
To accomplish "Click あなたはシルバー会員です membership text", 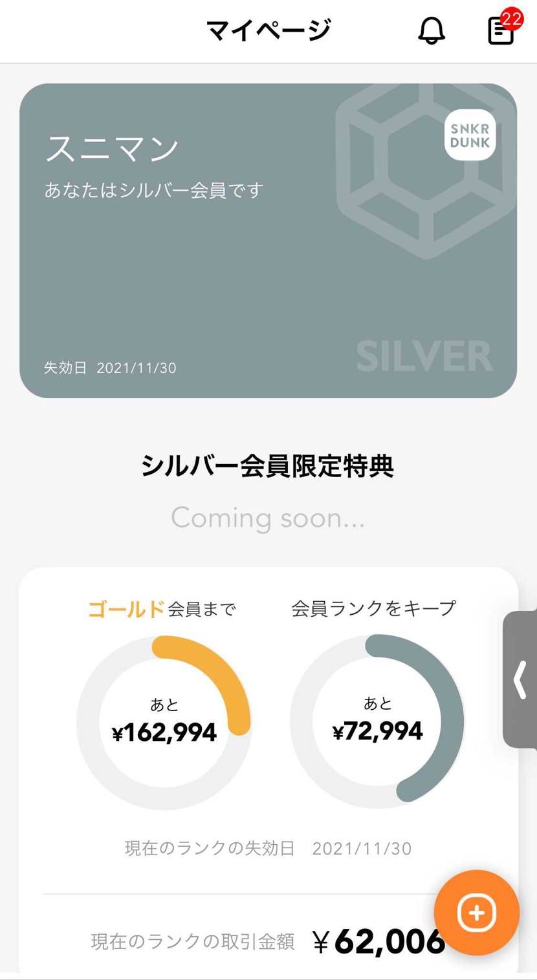I will (x=153, y=190).
